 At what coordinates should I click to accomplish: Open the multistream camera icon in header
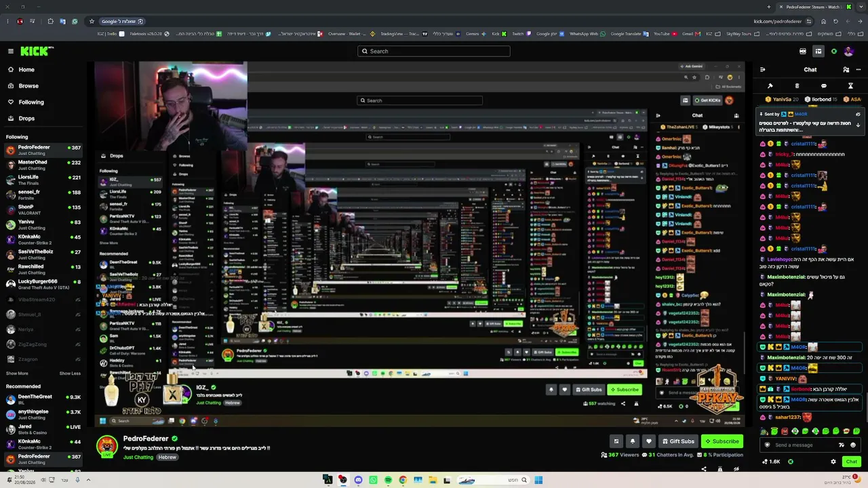click(803, 51)
